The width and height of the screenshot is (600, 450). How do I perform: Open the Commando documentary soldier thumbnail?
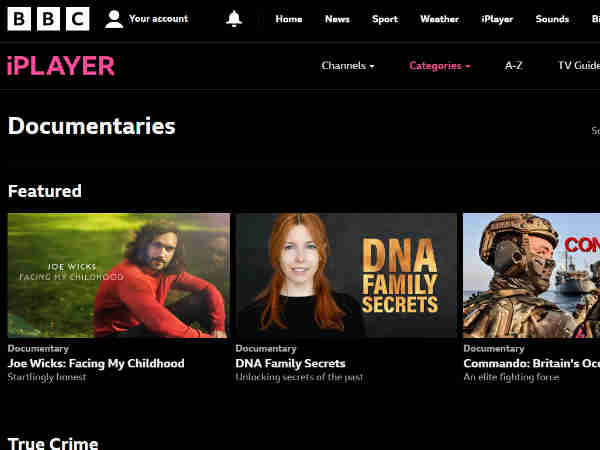(532, 276)
